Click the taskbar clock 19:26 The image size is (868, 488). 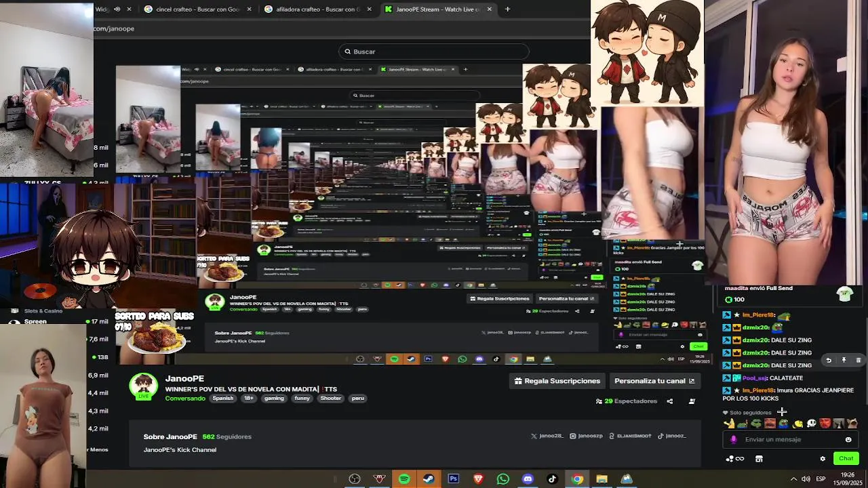pos(847,475)
